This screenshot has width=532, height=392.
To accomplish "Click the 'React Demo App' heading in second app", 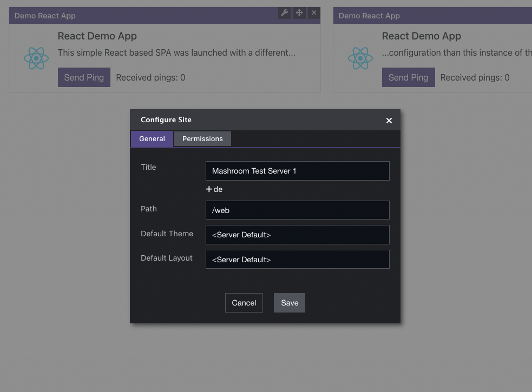I will tap(422, 36).
